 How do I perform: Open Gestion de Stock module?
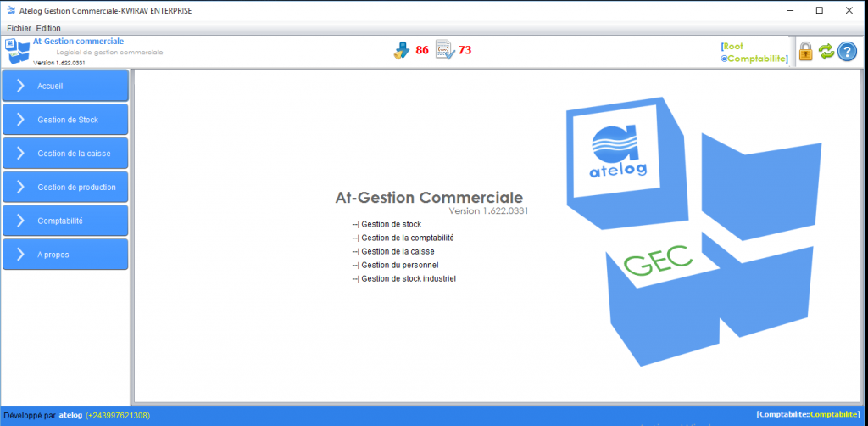65,120
